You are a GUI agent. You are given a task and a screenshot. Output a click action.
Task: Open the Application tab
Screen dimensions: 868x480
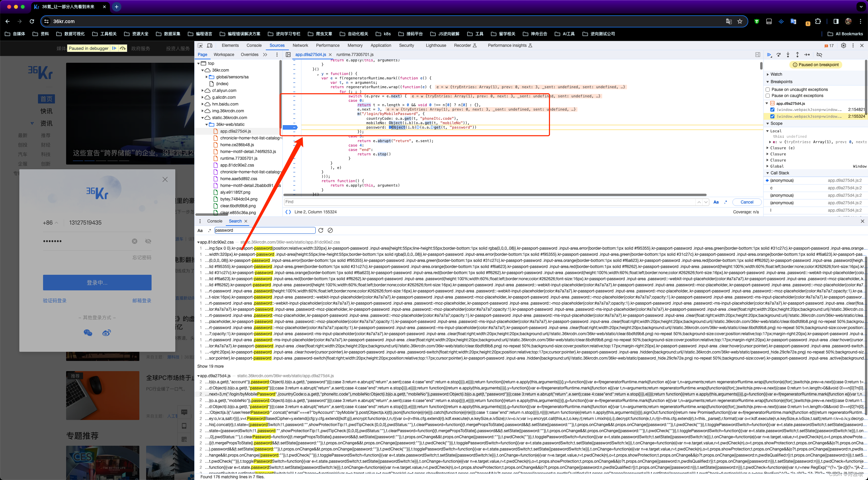(381, 45)
